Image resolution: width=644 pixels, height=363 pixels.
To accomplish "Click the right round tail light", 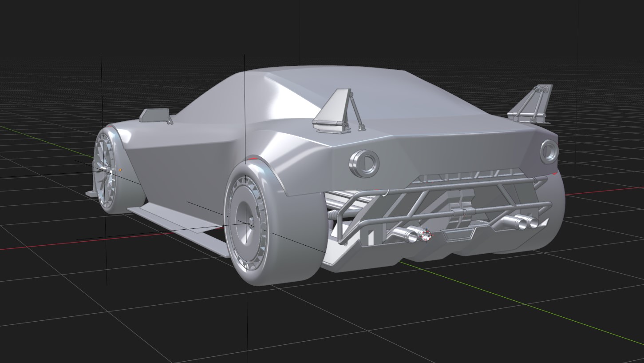I will (x=549, y=151).
